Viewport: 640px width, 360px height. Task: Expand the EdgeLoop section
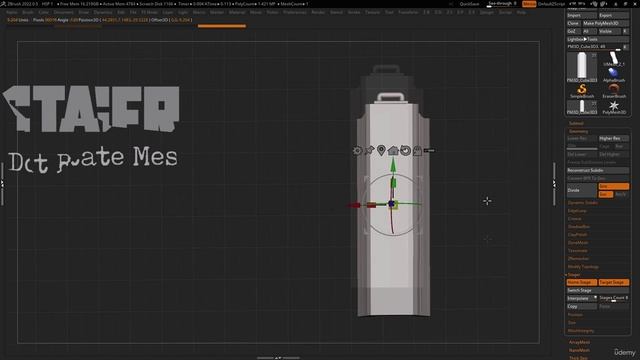point(577,211)
